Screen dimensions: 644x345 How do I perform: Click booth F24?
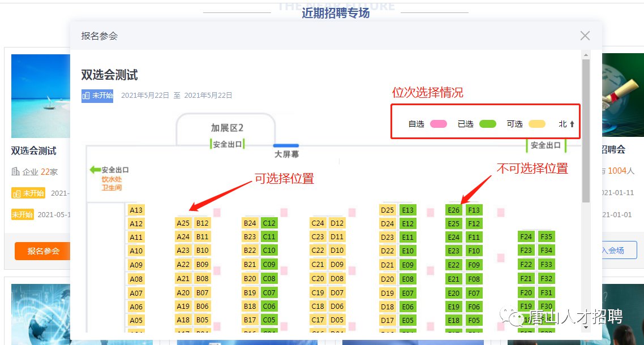coord(526,236)
